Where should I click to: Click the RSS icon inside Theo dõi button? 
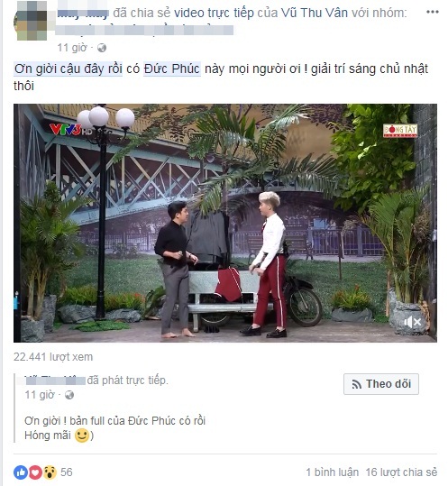[x=357, y=385]
